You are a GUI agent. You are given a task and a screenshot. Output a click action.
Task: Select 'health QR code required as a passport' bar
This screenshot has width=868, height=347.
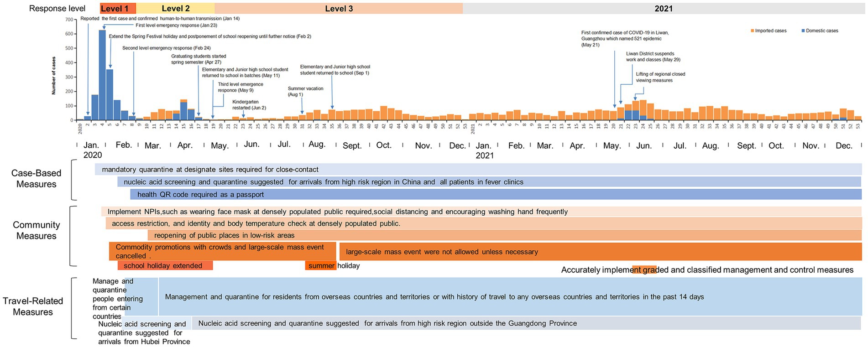point(496,194)
